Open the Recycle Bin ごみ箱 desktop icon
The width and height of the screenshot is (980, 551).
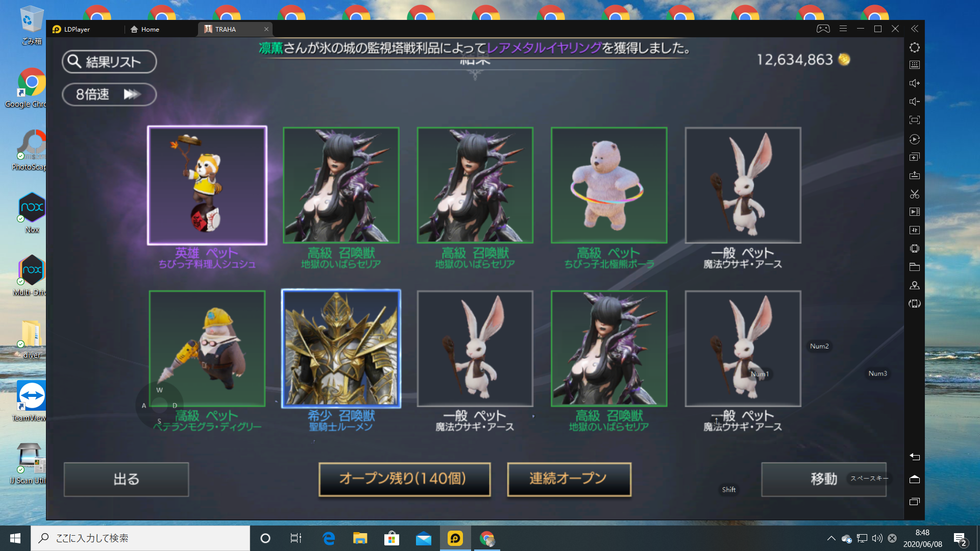coord(32,26)
